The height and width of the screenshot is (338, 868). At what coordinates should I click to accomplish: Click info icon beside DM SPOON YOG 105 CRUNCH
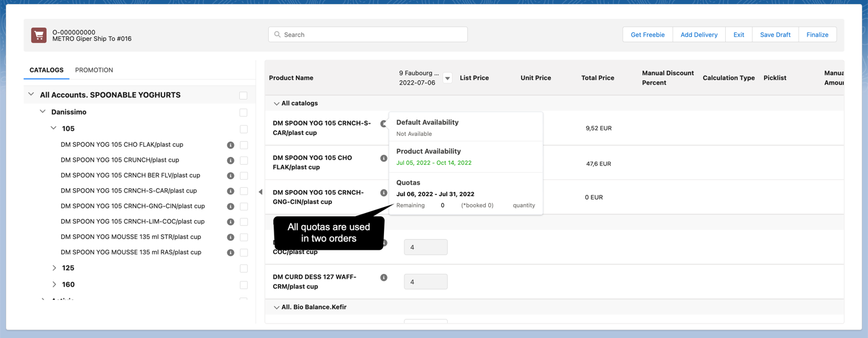coord(230,161)
